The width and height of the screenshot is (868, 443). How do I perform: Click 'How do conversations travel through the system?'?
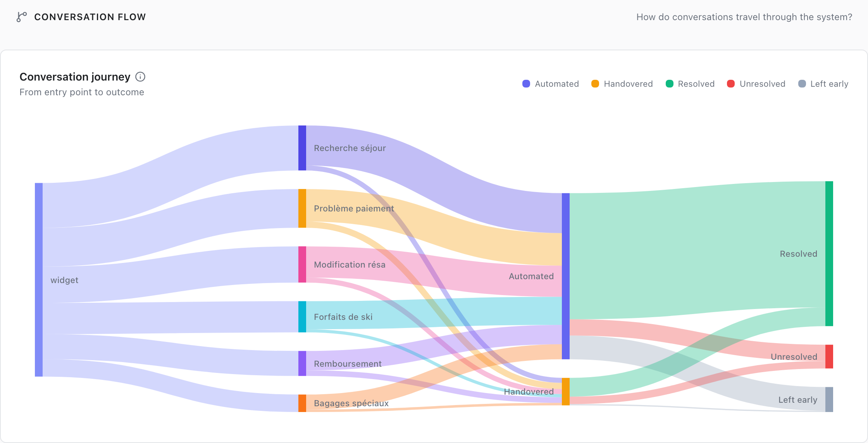click(744, 17)
